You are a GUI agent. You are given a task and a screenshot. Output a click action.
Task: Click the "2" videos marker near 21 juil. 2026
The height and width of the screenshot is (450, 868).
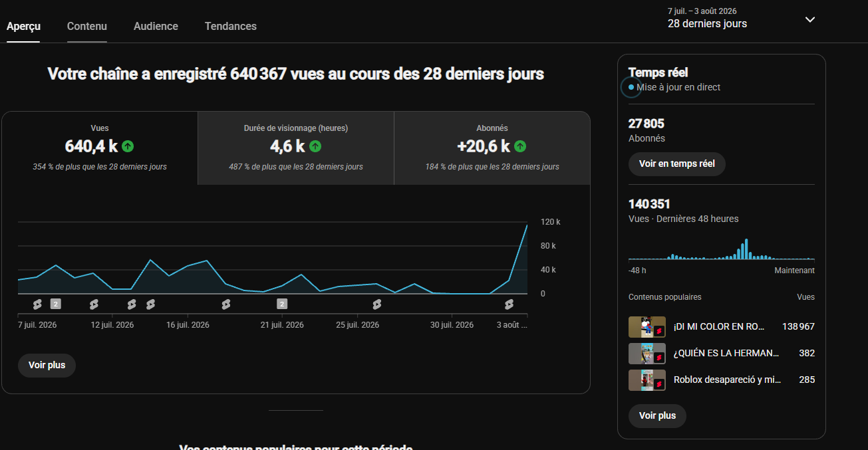coord(282,304)
